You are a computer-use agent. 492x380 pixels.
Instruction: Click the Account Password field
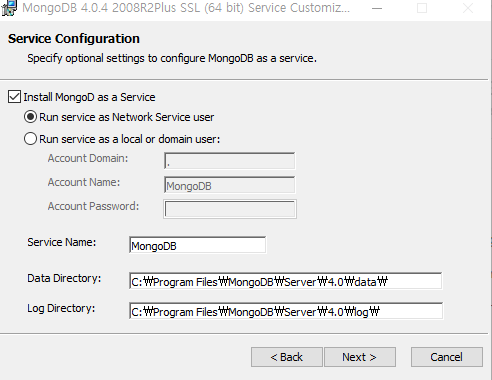pyautogui.click(x=230, y=209)
